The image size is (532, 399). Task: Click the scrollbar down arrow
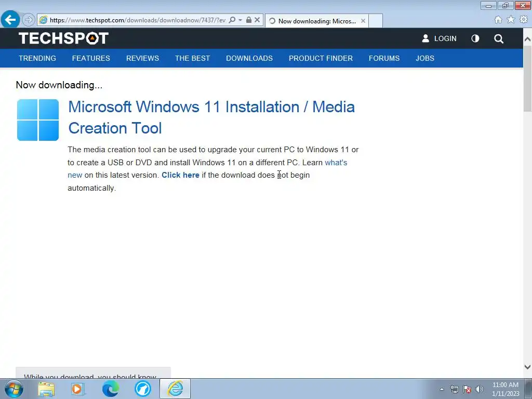coord(527,367)
